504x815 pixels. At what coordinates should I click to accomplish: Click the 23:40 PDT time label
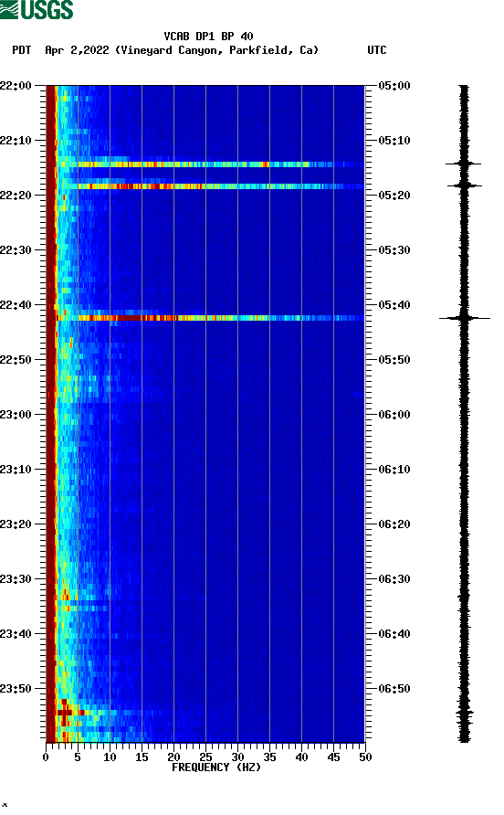(x=16, y=634)
